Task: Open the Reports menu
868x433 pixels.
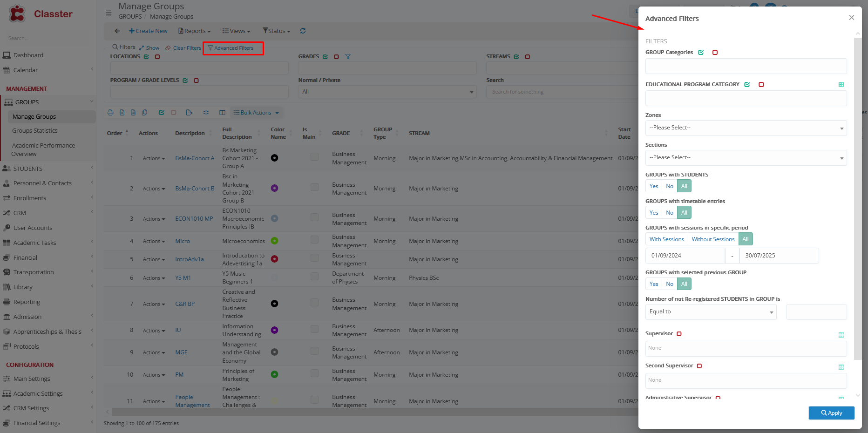Action: [x=195, y=31]
